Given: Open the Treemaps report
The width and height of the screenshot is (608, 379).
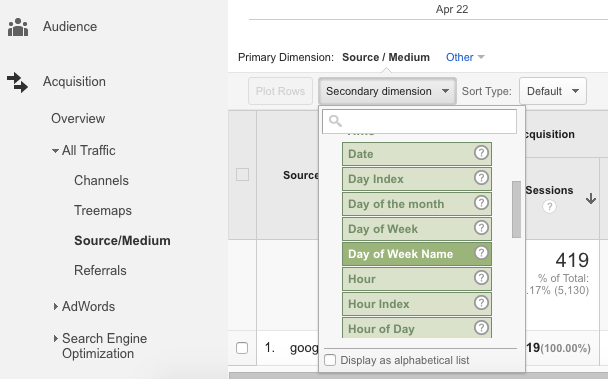Looking at the screenshot, I should tap(103, 211).
